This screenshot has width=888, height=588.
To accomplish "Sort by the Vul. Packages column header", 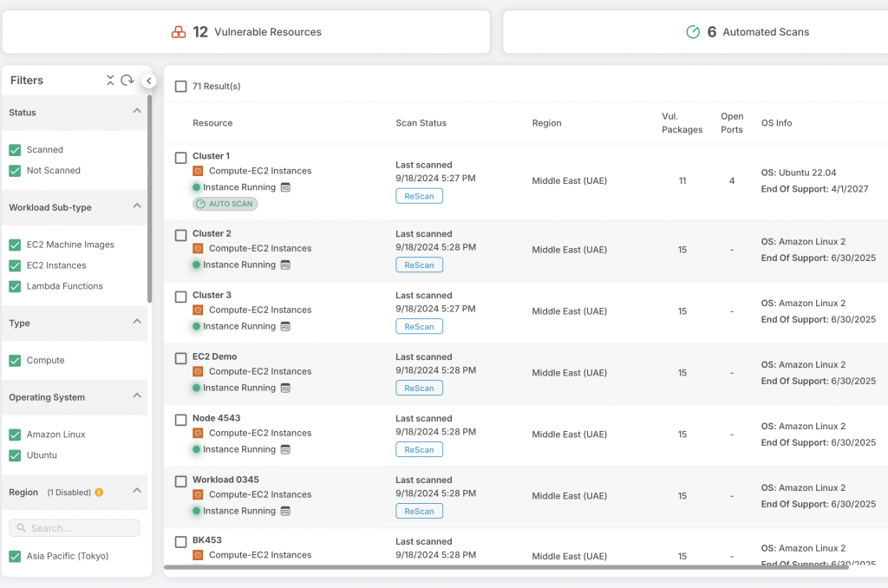I will click(x=682, y=123).
